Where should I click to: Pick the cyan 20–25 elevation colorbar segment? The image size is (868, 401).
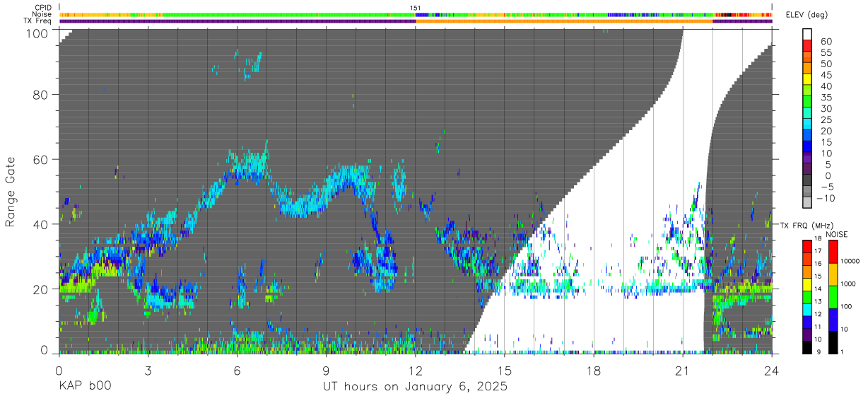(807, 124)
